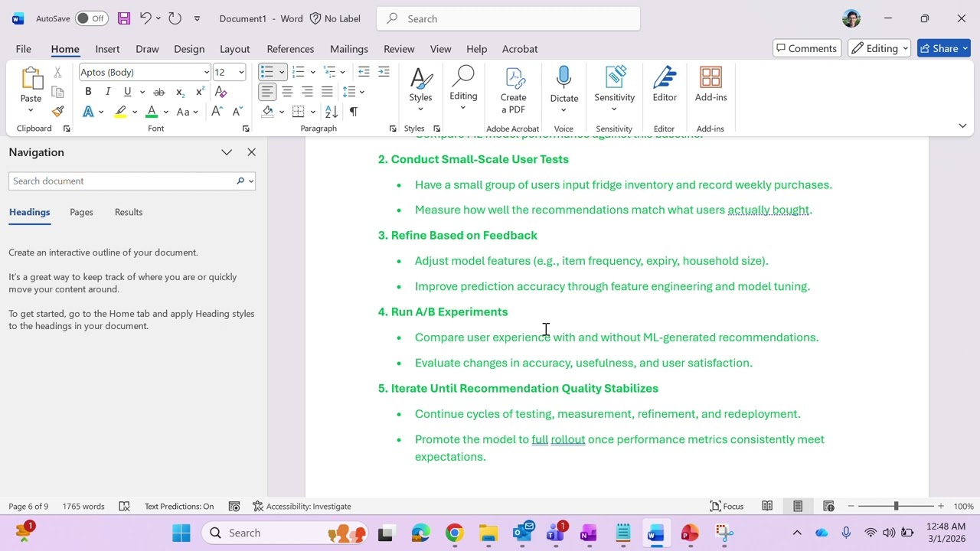Screen dimensions: 980x551
Task: Open the File menu
Action: [24, 48]
